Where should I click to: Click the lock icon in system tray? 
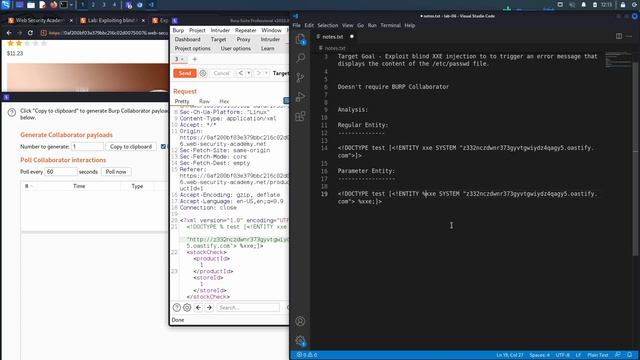(622, 5)
